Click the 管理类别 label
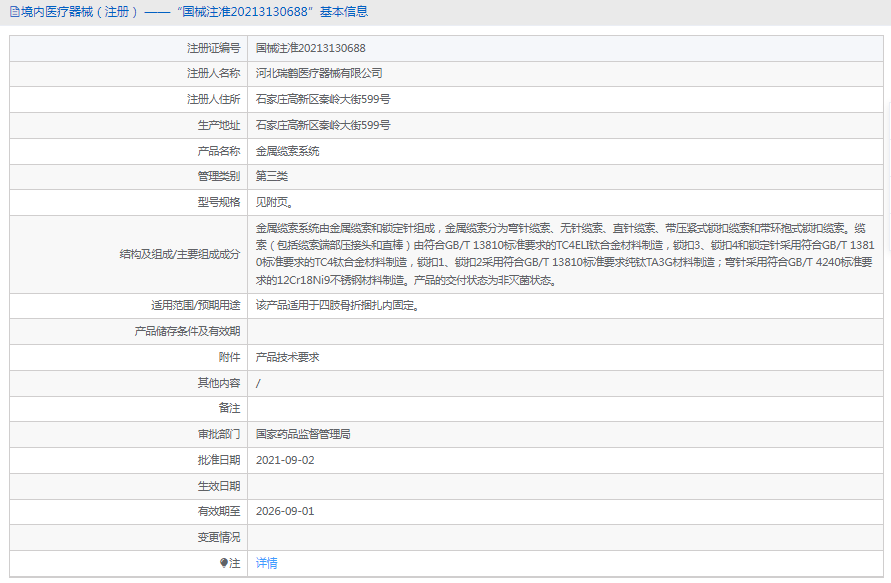This screenshot has height=583, width=891. pos(219,176)
